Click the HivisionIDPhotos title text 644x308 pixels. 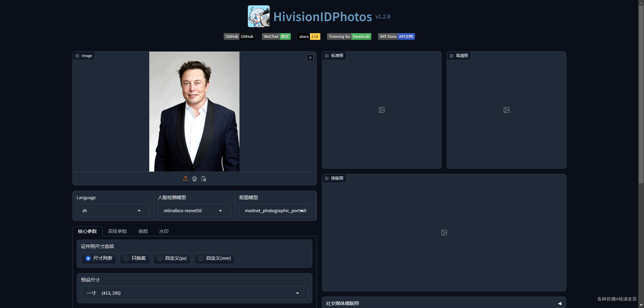pos(323,17)
